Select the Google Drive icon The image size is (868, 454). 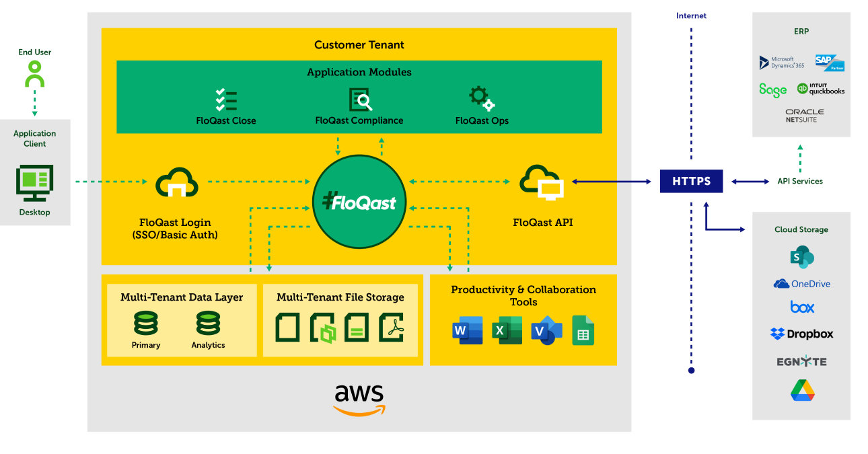point(803,390)
